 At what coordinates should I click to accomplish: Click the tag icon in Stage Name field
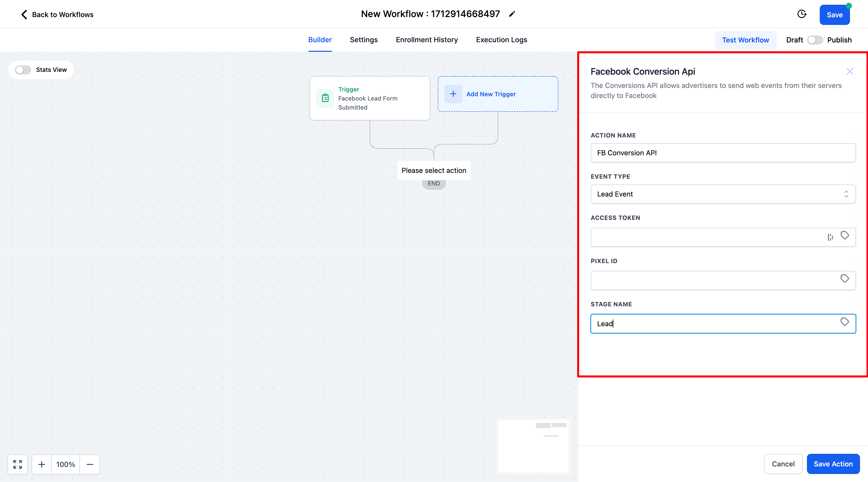pyautogui.click(x=844, y=322)
